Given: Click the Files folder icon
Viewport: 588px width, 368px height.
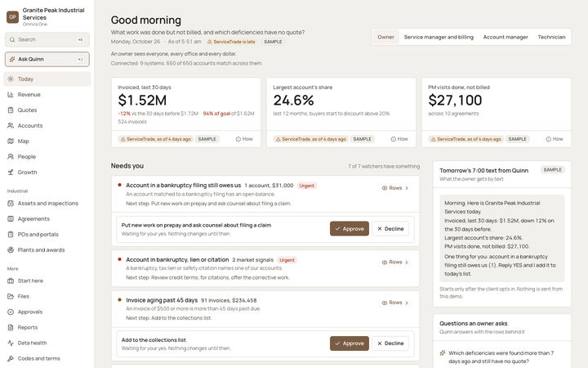Looking at the screenshot, I should [x=11, y=296].
